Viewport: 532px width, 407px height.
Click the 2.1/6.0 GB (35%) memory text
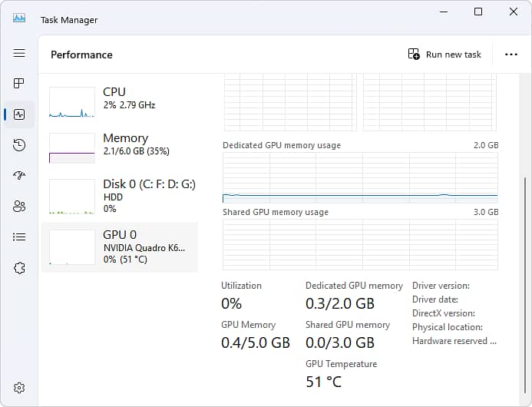coord(137,151)
